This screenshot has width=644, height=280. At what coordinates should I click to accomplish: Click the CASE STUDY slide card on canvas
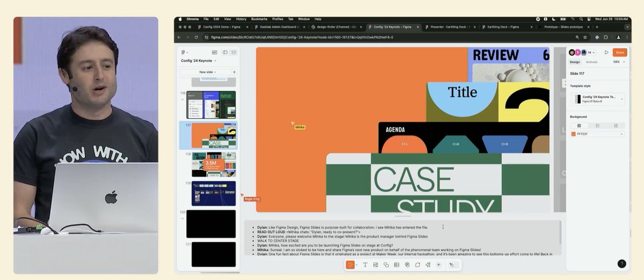coord(437,182)
